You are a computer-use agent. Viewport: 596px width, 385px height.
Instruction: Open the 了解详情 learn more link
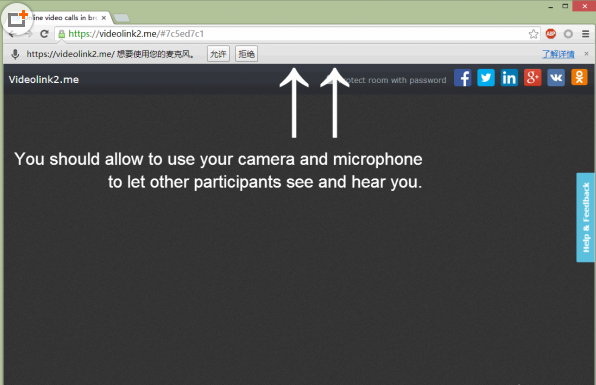558,54
